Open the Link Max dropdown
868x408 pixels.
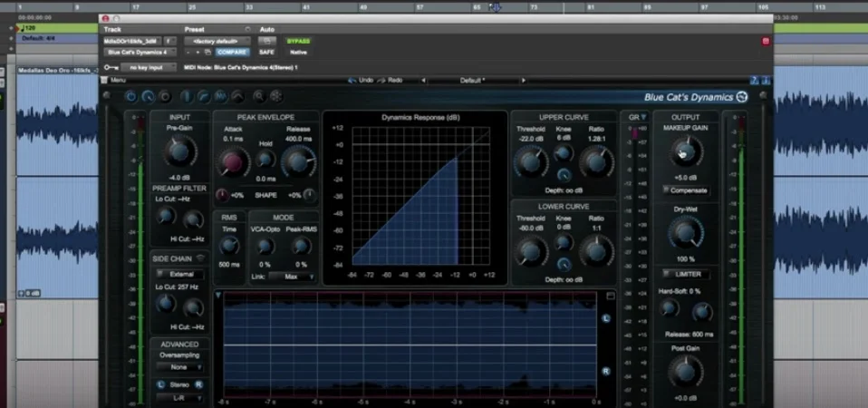[x=293, y=277]
